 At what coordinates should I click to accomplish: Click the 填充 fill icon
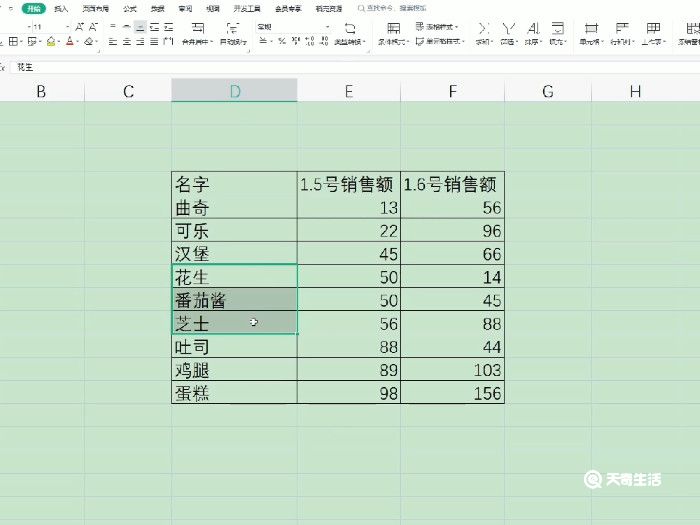click(557, 29)
